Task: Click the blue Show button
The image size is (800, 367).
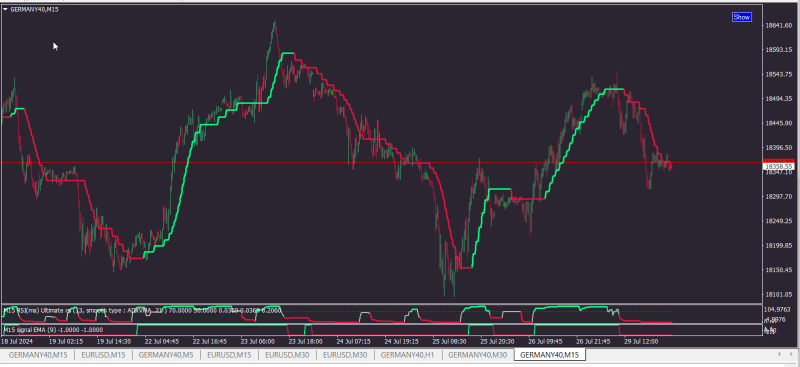Action: click(x=741, y=17)
